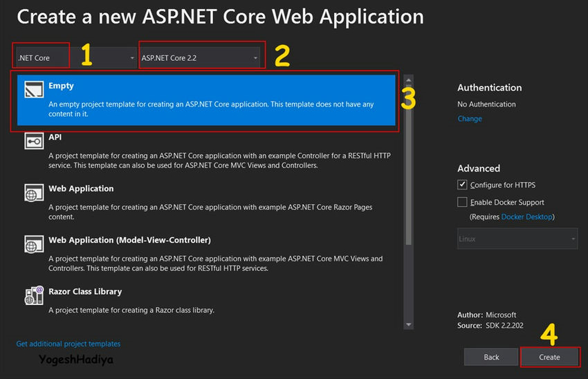Open the .NET Core framework dropdown
The width and height of the screenshot is (588, 379).
pyautogui.click(x=76, y=57)
